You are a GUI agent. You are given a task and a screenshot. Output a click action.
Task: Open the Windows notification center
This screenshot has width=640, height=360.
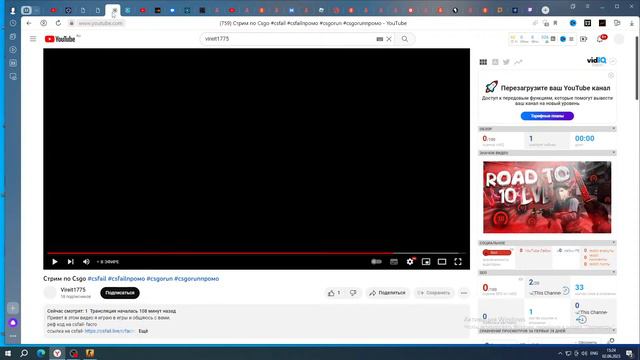(630, 353)
